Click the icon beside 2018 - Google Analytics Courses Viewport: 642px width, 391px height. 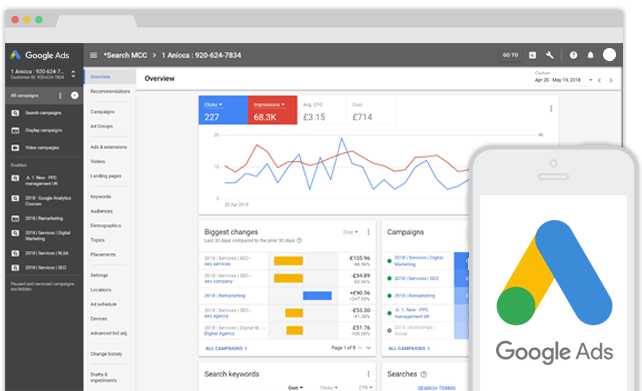[x=15, y=198]
